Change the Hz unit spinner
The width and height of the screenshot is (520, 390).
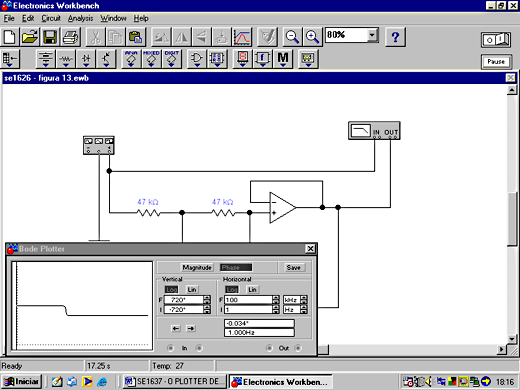[x=304, y=309]
